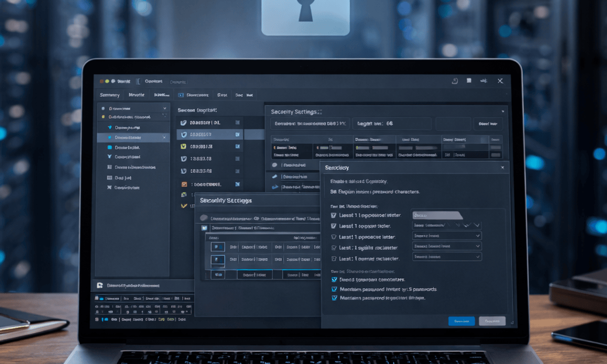
Task: Select the shield icon on the highlighted password entry
Action: (184, 135)
